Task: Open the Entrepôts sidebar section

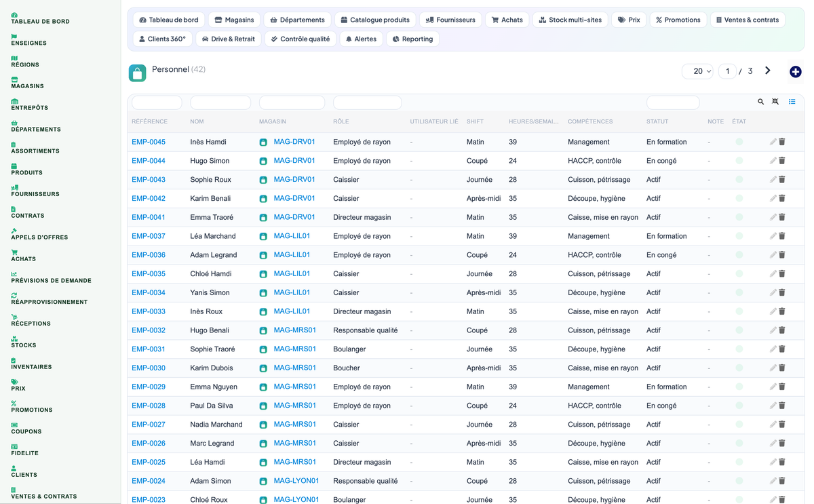Action: pyautogui.click(x=29, y=104)
